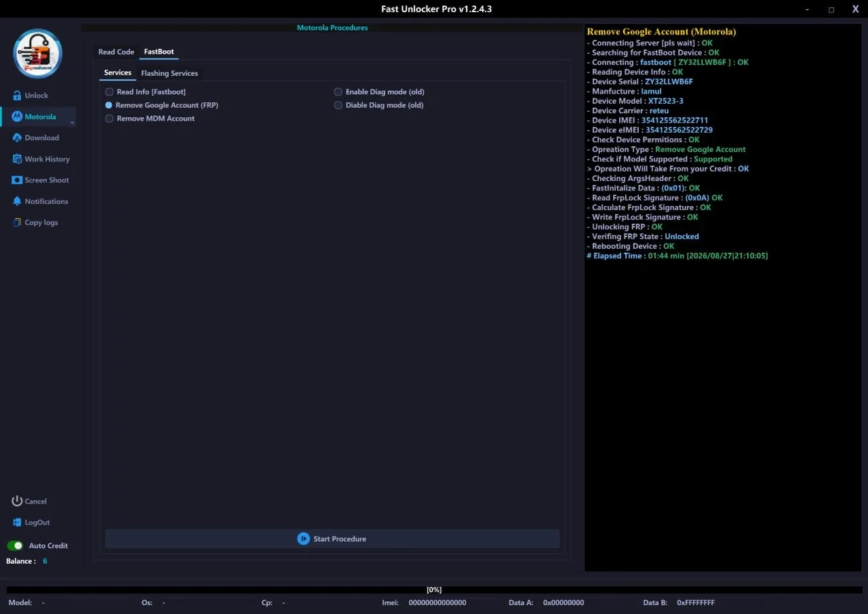This screenshot has width=868, height=614.
Task: Click the Device Serial ZY32LLWB6F log line
Action: (x=639, y=81)
